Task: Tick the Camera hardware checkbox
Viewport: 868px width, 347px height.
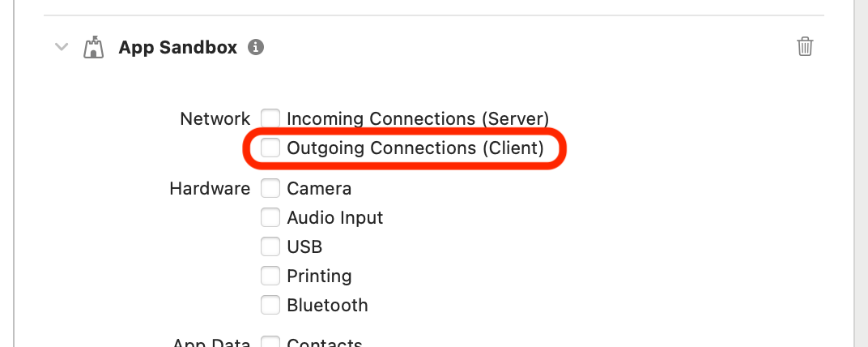Action: [270, 188]
